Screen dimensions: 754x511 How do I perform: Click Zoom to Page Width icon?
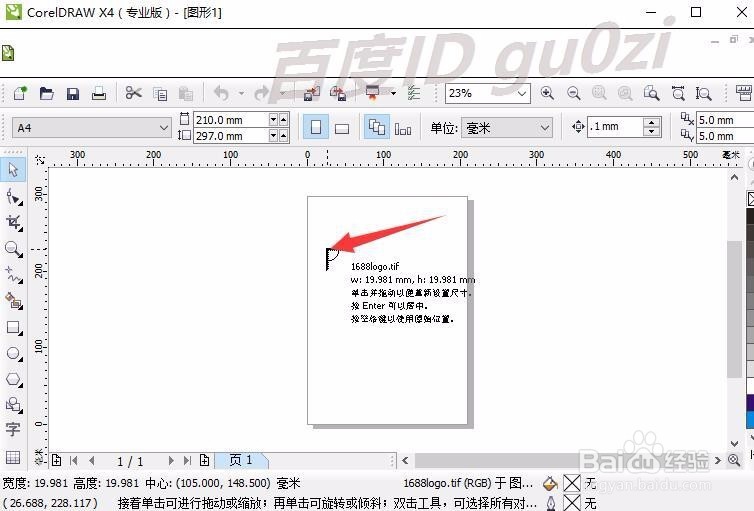[678, 93]
